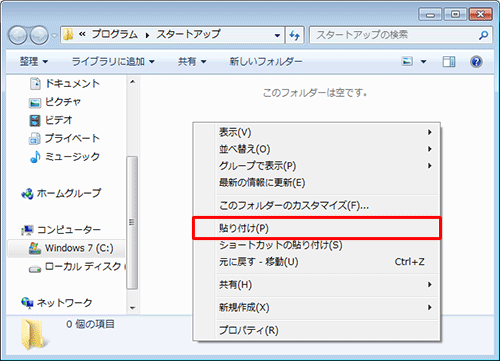Select ビデオ library in navigation pane
Screen dimensions: 500x361
[51, 120]
